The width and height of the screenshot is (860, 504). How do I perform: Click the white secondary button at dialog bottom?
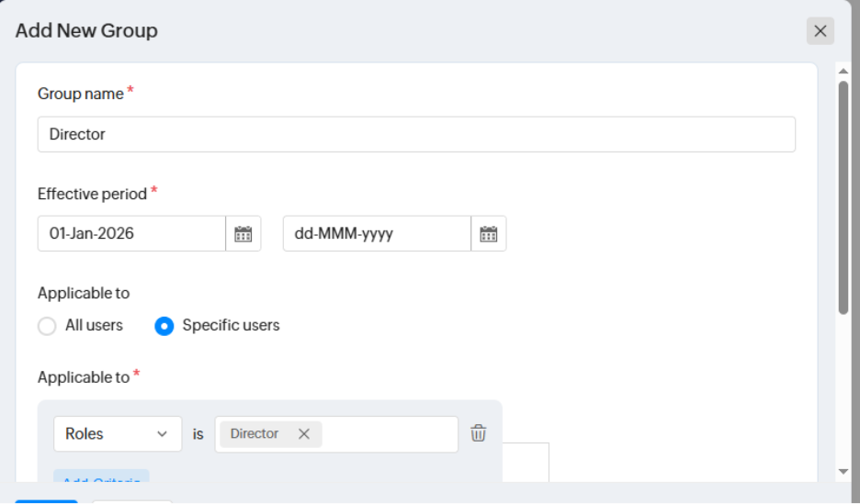(x=131, y=501)
